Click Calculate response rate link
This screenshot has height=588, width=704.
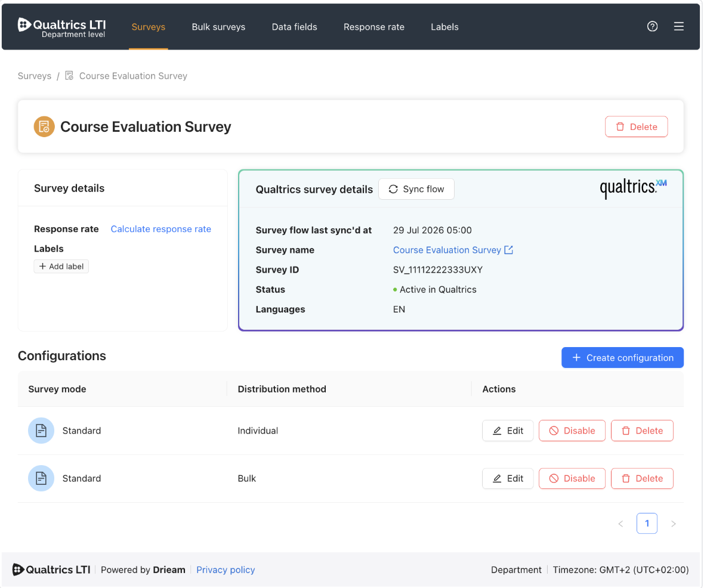(160, 229)
